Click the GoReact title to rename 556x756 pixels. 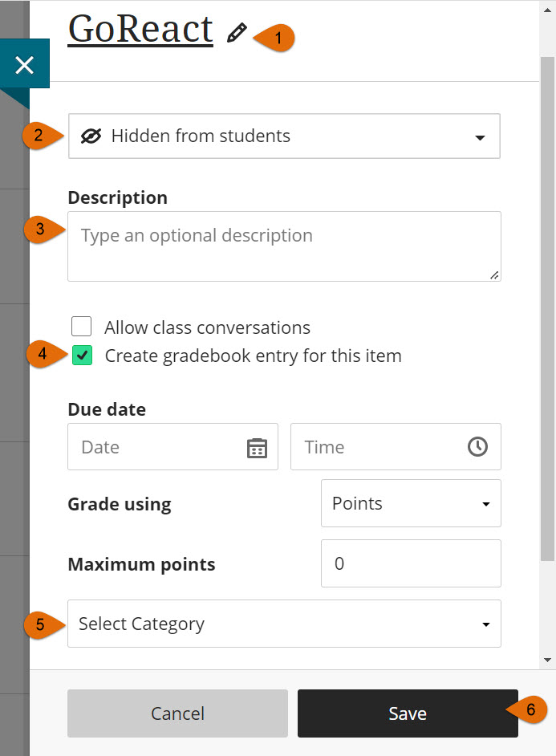click(x=140, y=30)
